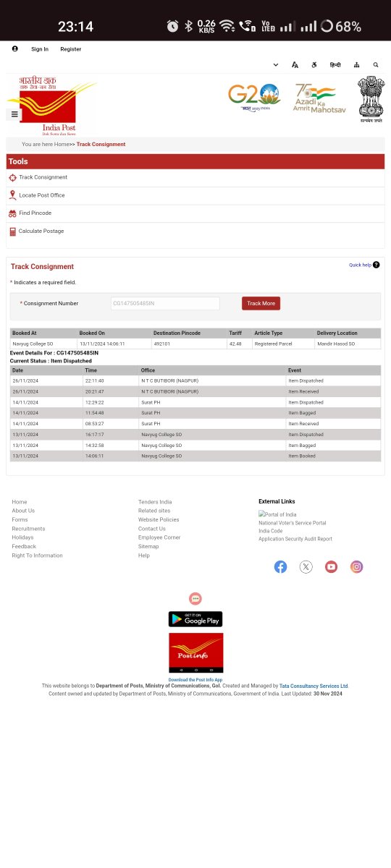Click the national emblem of India
Screen dimensions: 391x868
tap(371, 99)
